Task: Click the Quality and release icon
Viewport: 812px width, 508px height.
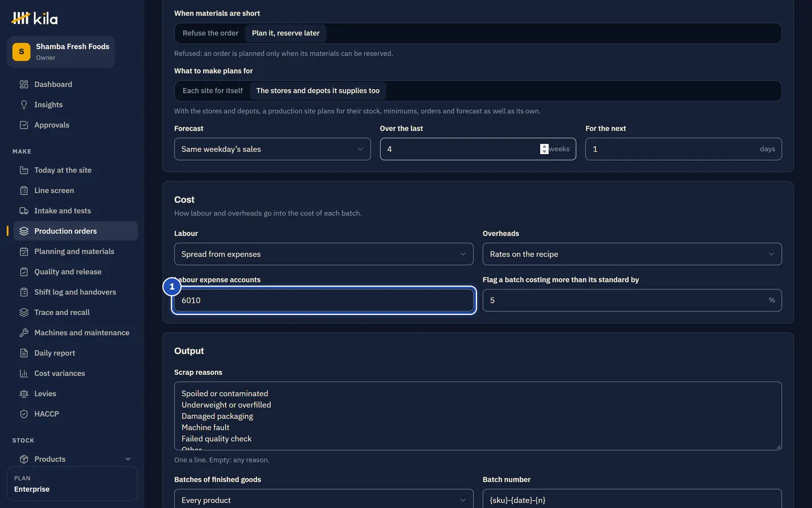Action: (x=24, y=271)
